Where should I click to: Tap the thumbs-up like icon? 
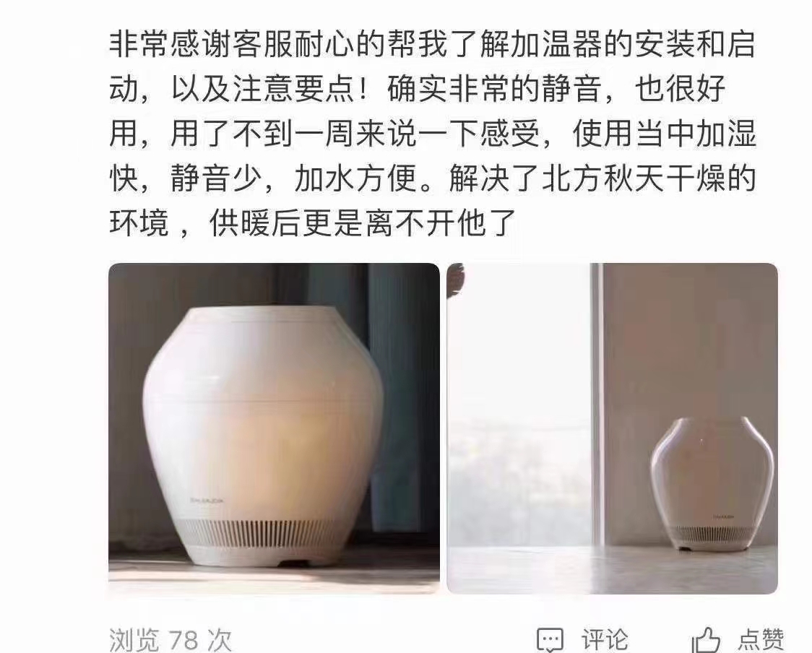(x=706, y=639)
